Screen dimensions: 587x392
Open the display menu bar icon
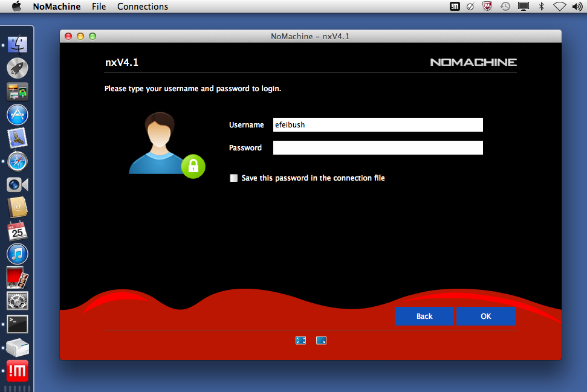click(x=524, y=7)
